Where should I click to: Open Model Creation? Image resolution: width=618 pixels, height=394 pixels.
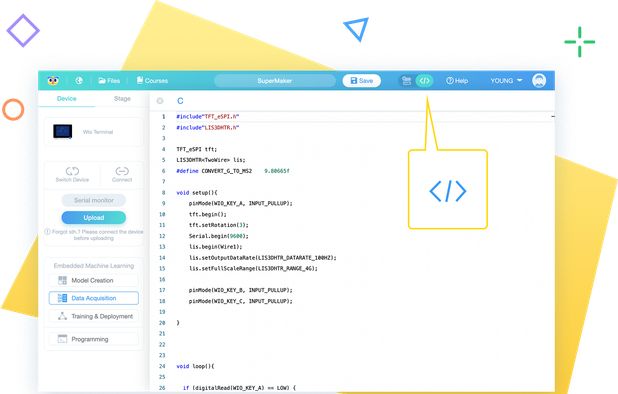pyautogui.click(x=93, y=281)
